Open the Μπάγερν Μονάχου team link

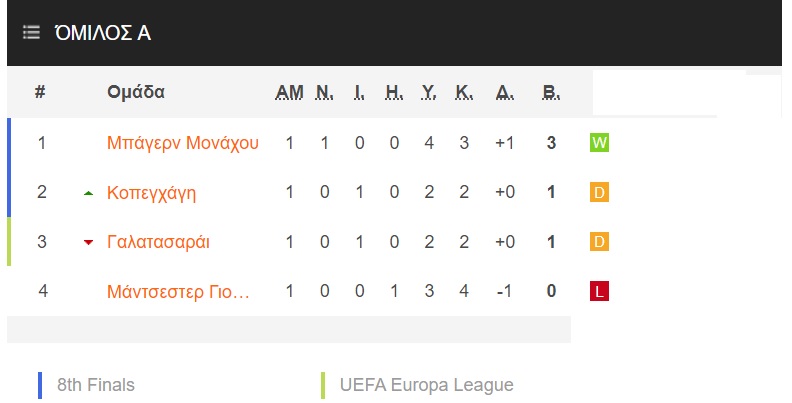tap(183, 143)
